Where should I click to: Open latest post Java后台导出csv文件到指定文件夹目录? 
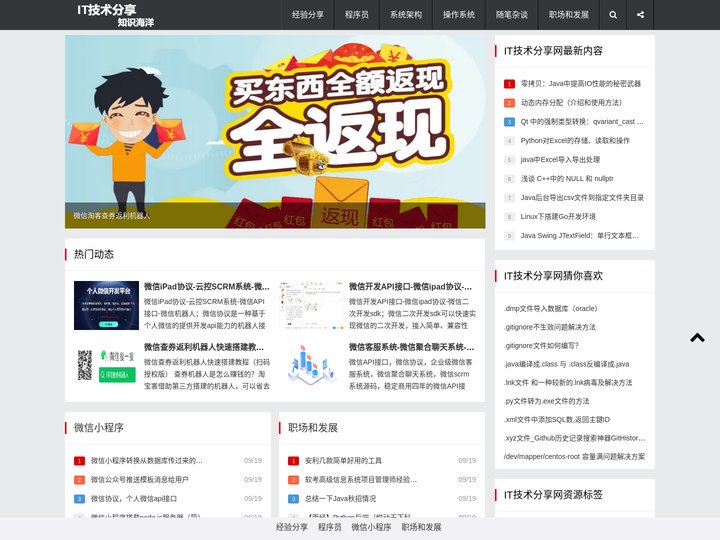click(x=582, y=197)
